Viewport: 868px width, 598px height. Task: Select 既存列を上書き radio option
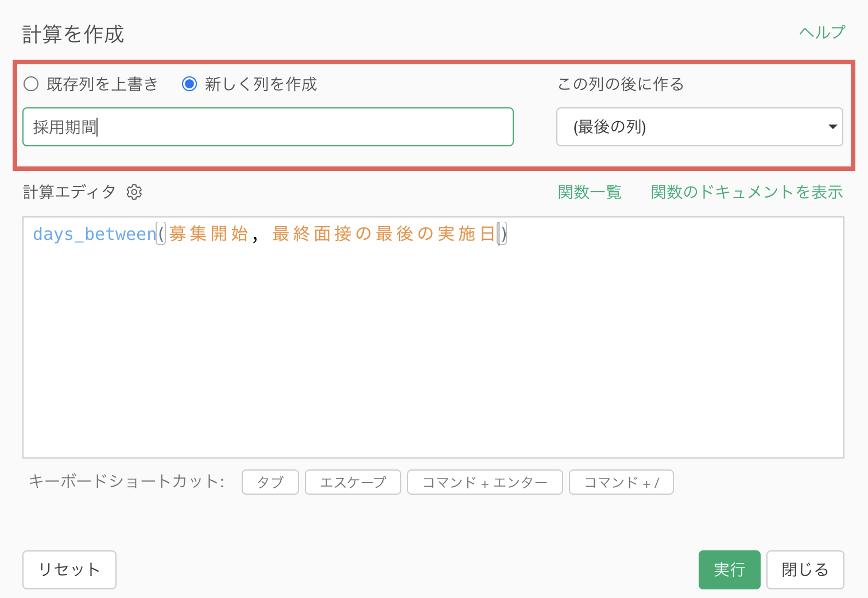(31, 84)
